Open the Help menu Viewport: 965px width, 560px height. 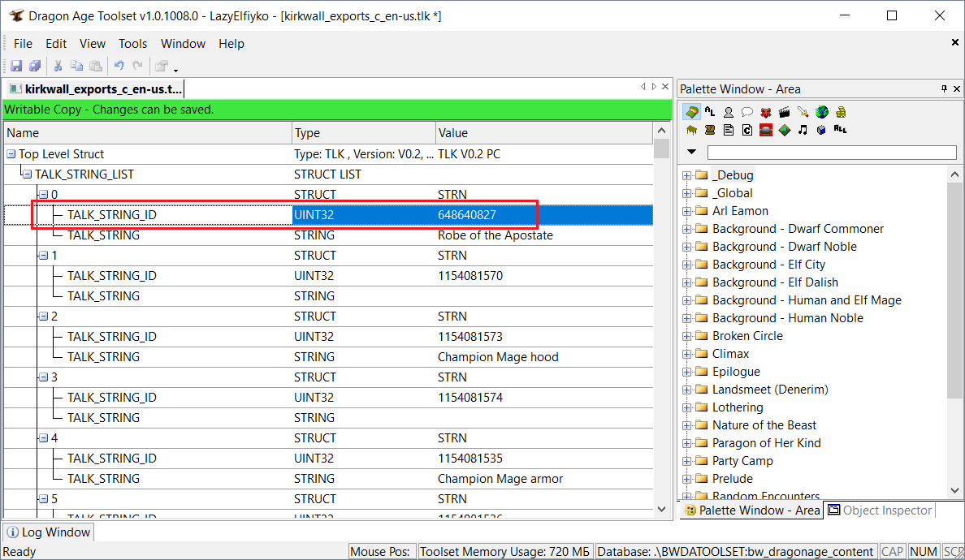pos(232,44)
